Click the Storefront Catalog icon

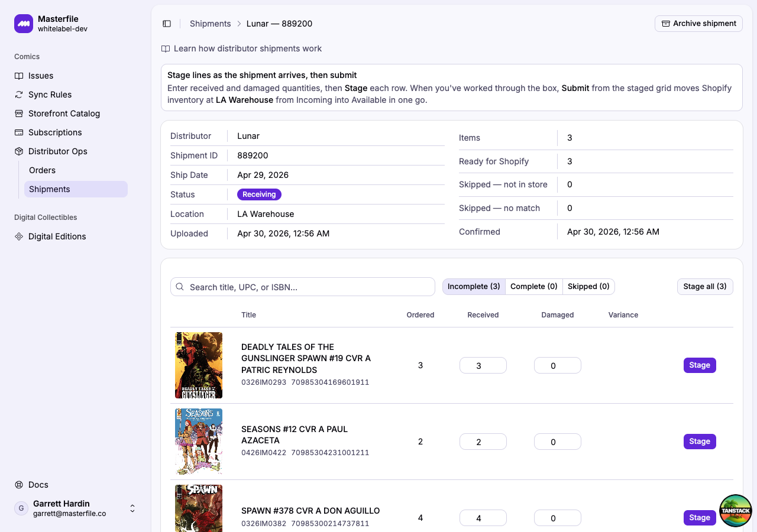coord(19,113)
